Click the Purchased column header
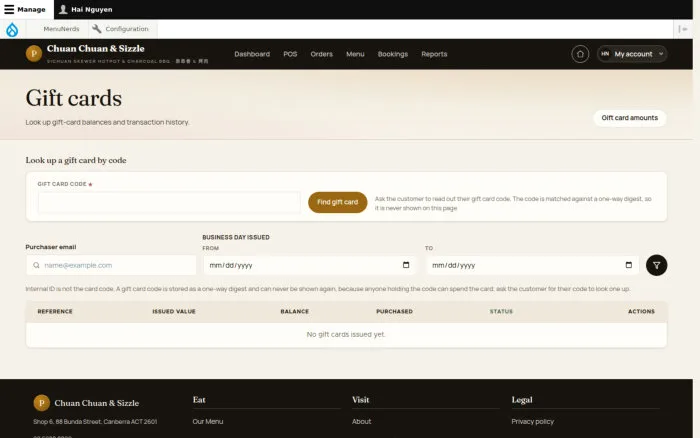 coord(394,312)
